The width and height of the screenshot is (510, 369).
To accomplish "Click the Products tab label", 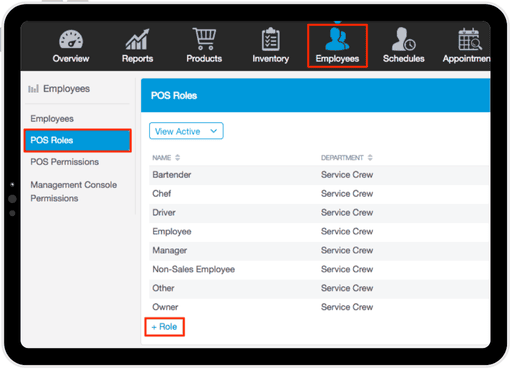I will point(204,59).
